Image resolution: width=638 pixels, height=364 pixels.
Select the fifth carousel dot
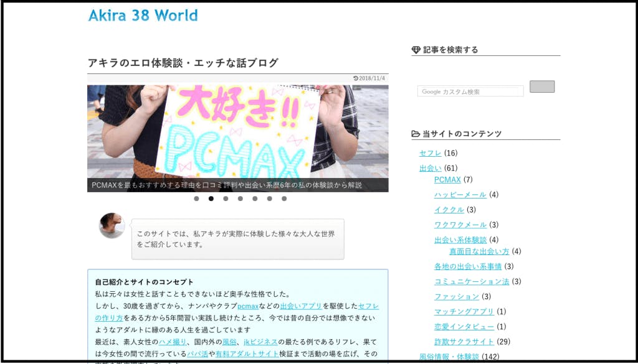tap(255, 199)
